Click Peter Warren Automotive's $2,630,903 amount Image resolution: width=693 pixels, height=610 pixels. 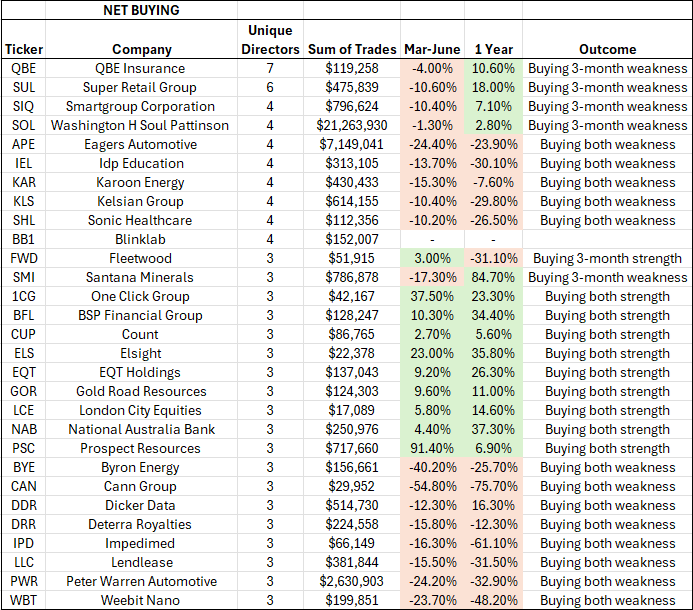click(350, 581)
